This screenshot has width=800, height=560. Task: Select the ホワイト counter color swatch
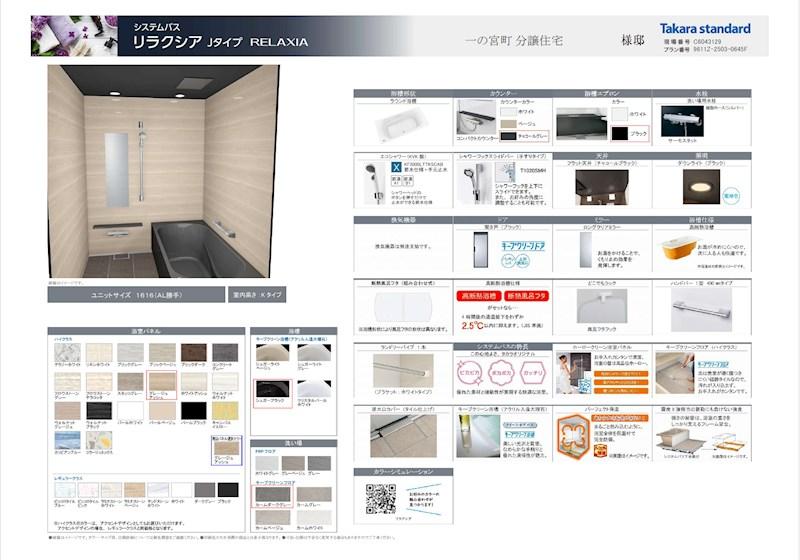(x=509, y=112)
